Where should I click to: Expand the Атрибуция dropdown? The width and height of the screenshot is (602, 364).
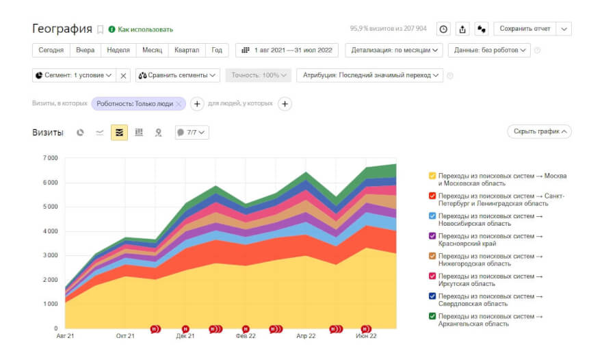click(x=369, y=75)
